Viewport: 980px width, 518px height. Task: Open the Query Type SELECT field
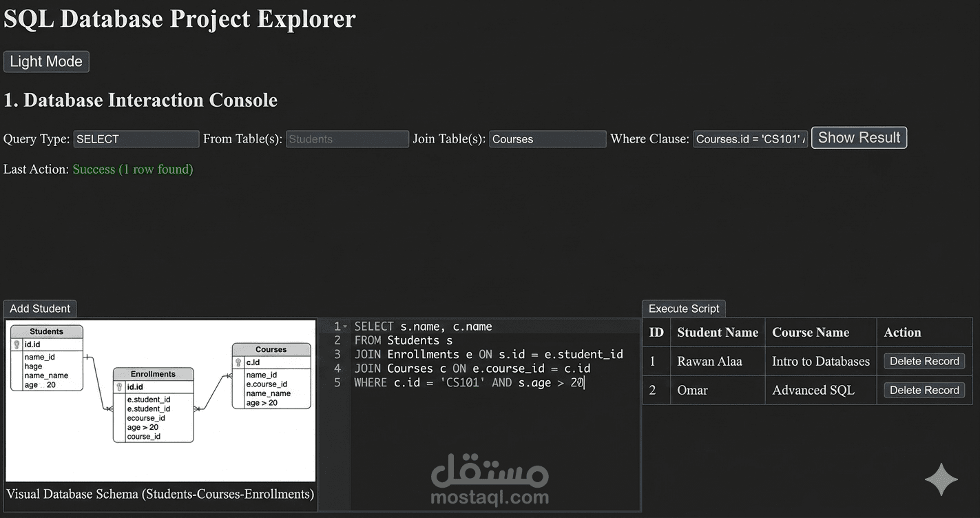click(136, 139)
